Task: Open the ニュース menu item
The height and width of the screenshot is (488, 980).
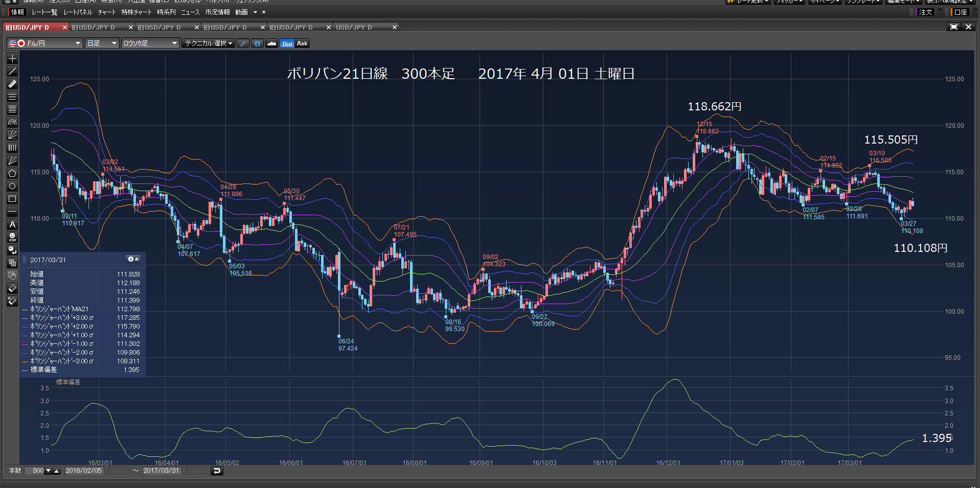Action: click(x=190, y=12)
